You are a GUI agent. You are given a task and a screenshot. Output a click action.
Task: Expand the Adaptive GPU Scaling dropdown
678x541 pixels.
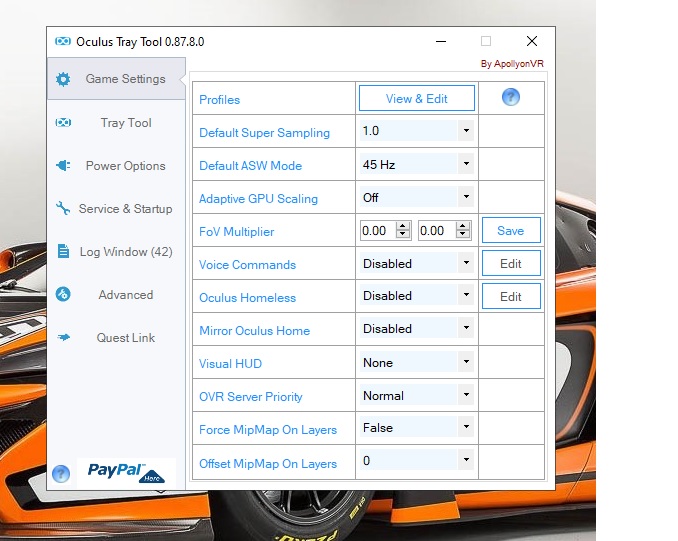click(466, 197)
